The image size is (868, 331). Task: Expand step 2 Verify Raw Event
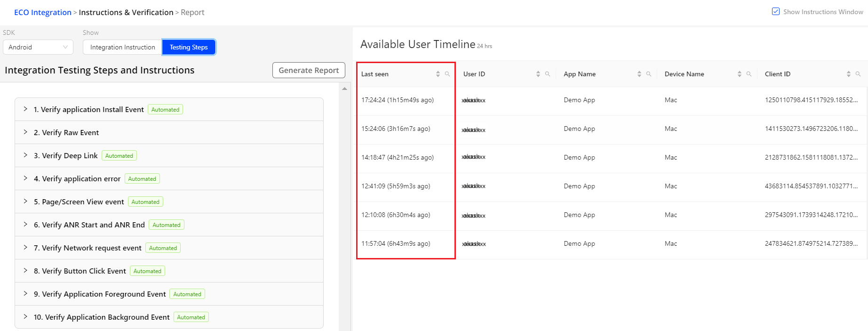click(25, 132)
